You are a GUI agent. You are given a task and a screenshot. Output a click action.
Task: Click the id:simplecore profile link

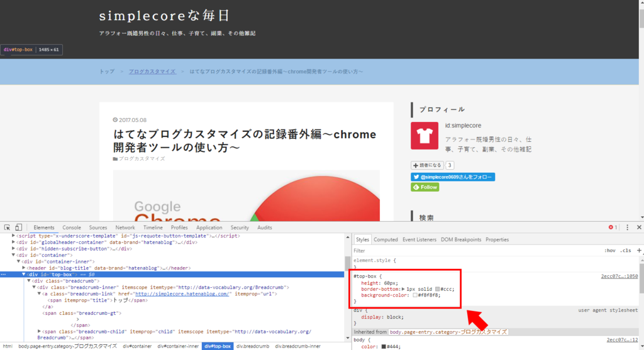463,126
